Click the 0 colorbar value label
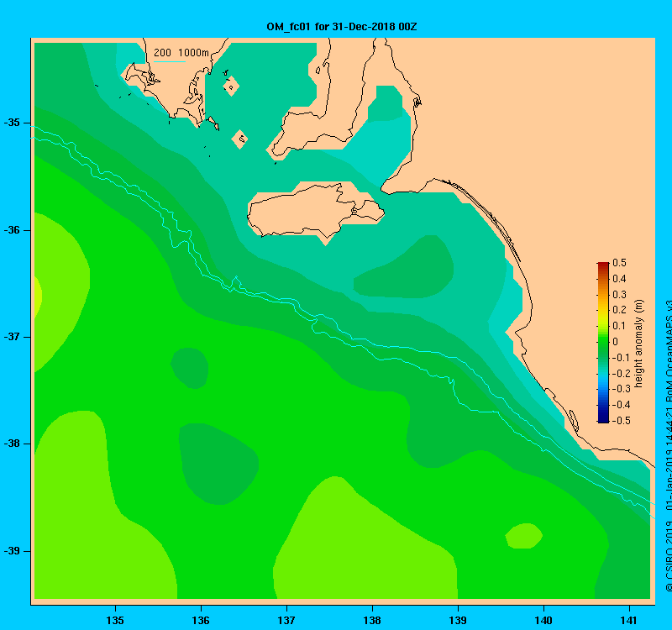This screenshot has width=672, height=630. click(x=616, y=342)
